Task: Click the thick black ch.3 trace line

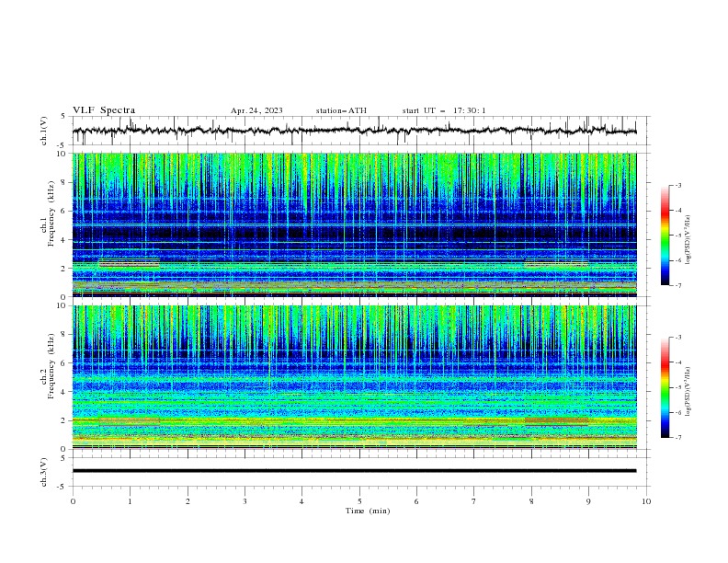Action: point(354,471)
